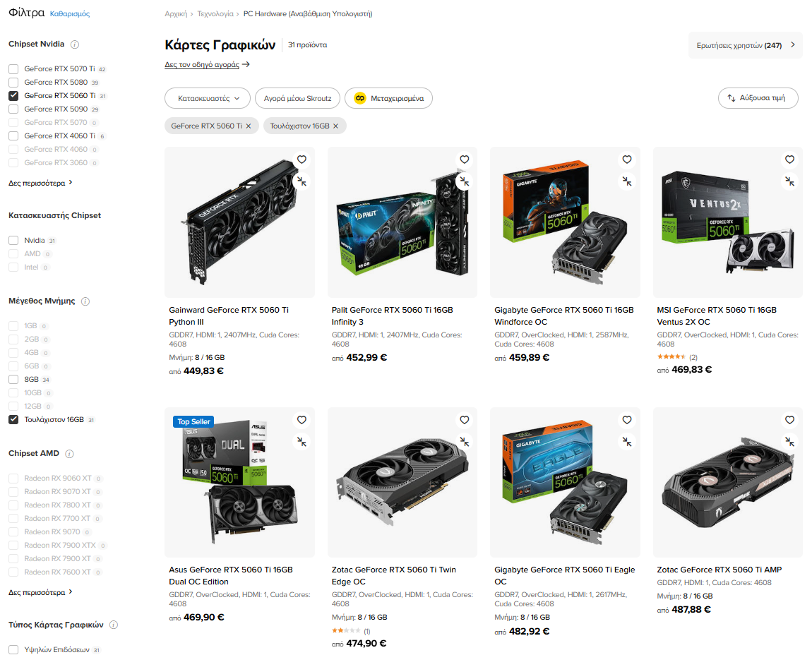Favorite the Gainward RTX 5060 Ti Python III
The image size is (812, 655).
coord(301,160)
